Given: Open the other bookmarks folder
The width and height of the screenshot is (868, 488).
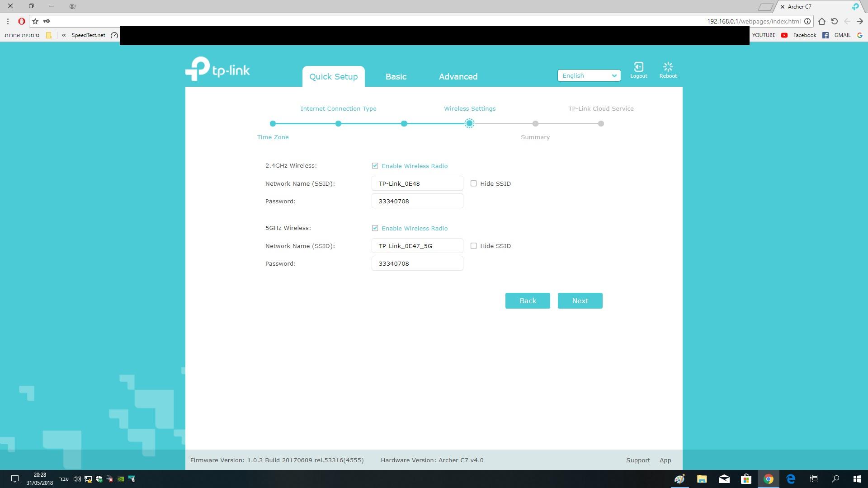Looking at the screenshot, I should tap(28, 35).
